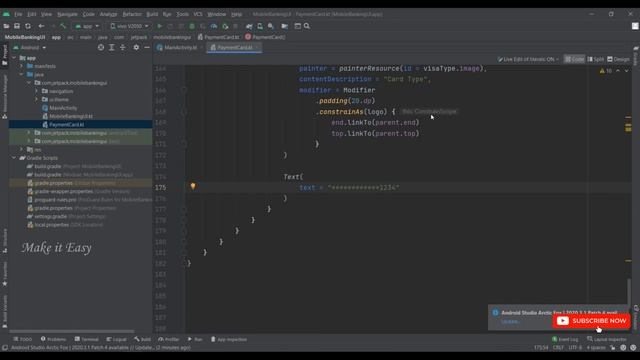Image resolution: width=640 pixels, height=360 pixels.
Task: Click the Search Everywhere magnifier icon
Action: (307, 26)
